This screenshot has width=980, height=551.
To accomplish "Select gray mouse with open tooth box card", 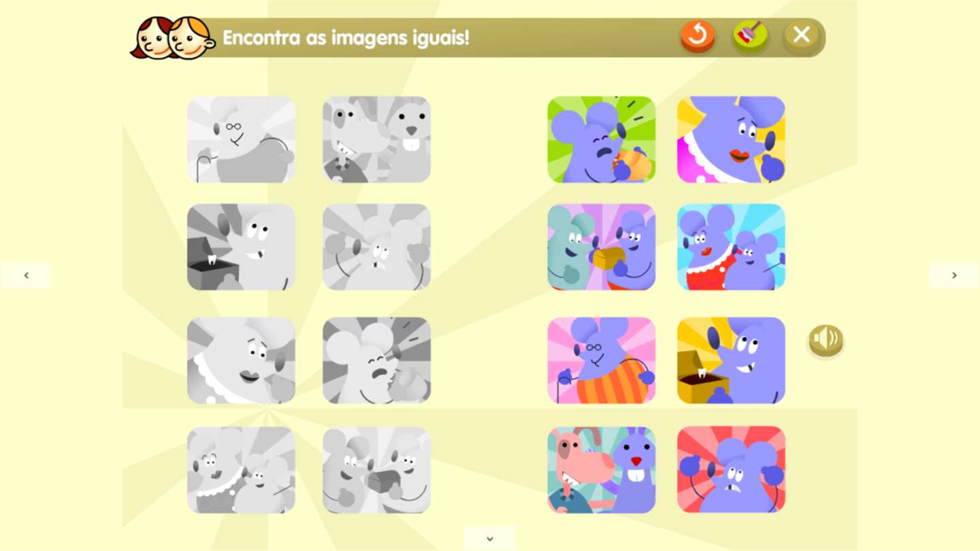I will click(x=241, y=247).
